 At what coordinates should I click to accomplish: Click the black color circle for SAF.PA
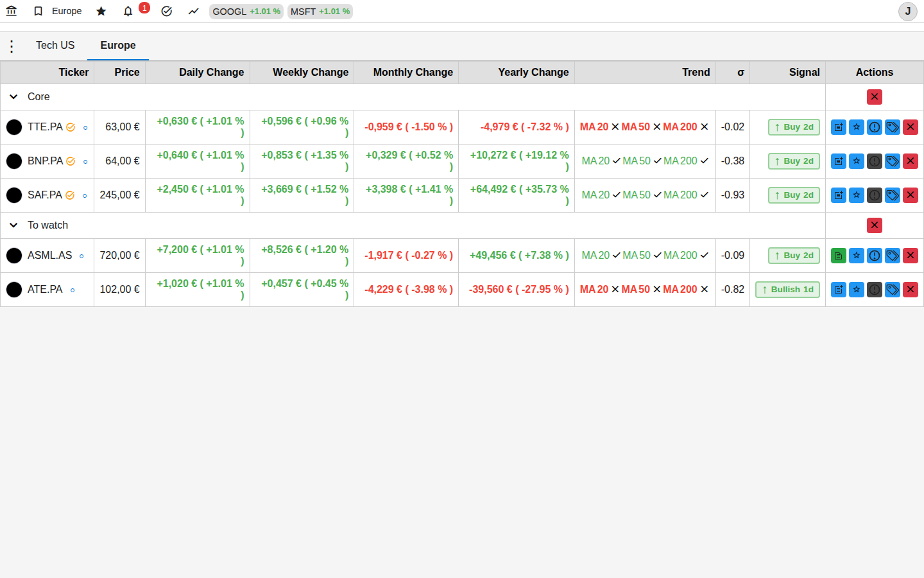pos(14,195)
